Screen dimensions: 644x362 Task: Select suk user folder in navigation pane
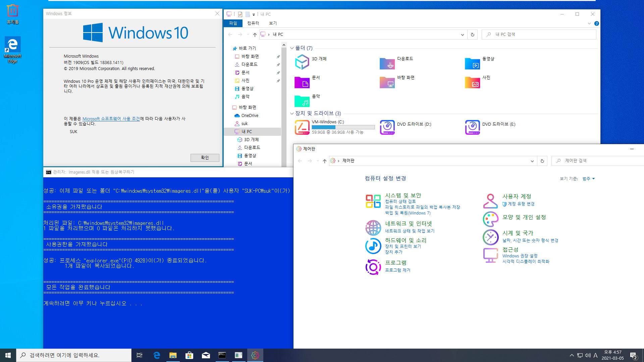(x=245, y=124)
